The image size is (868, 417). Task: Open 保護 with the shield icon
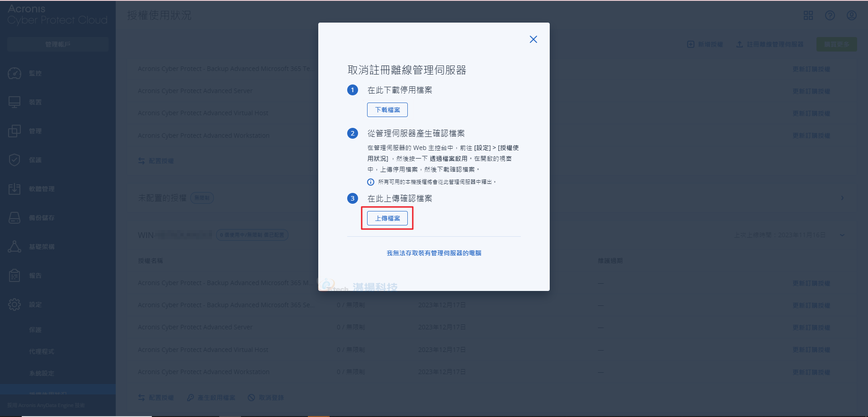pos(14,160)
